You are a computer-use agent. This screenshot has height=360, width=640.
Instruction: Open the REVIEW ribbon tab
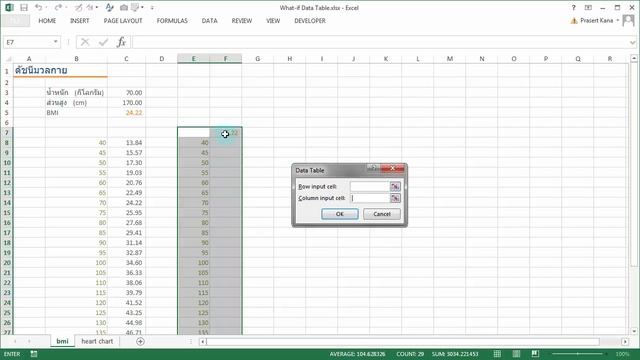tap(242, 21)
